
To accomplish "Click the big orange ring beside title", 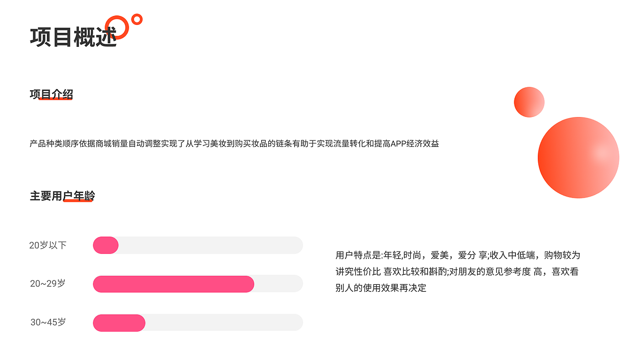I will pyautogui.click(x=117, y=27).
